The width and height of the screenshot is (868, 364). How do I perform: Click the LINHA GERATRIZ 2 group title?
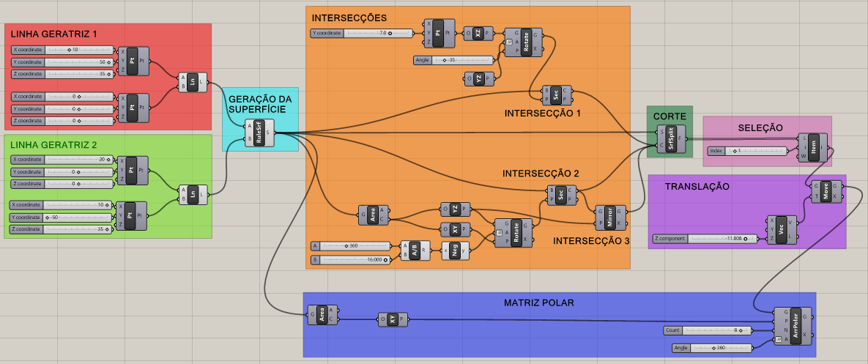[53, 145]
